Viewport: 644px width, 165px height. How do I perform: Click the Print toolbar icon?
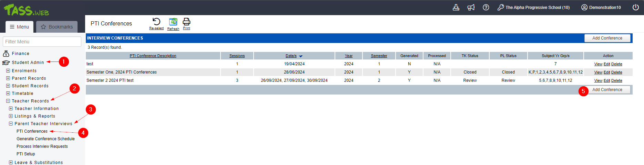pyautogui.click(x=186, y=22)
